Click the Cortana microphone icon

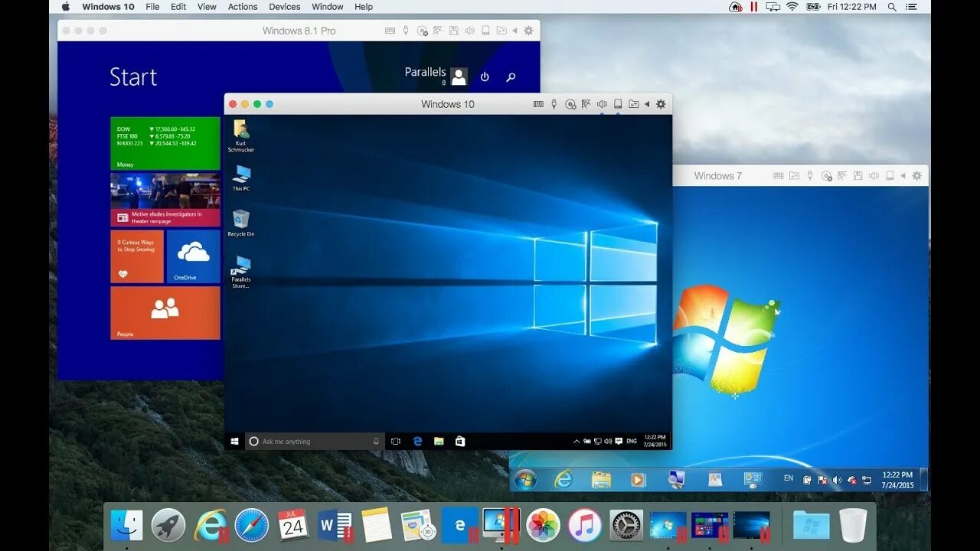click(x=376, y=442)
